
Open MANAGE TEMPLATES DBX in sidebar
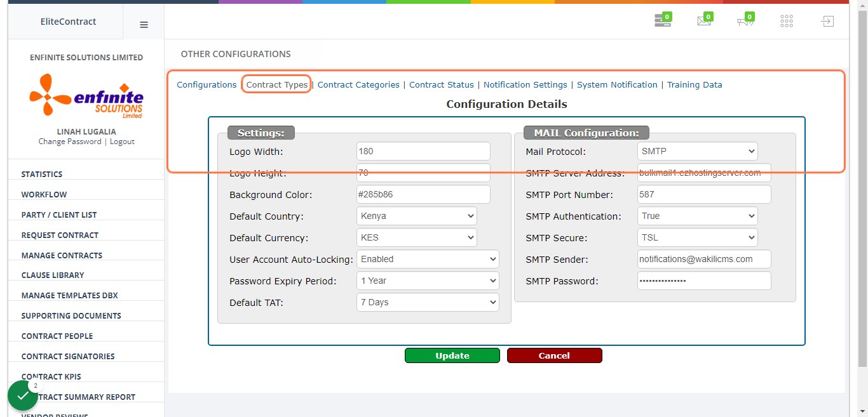[70, 295]
